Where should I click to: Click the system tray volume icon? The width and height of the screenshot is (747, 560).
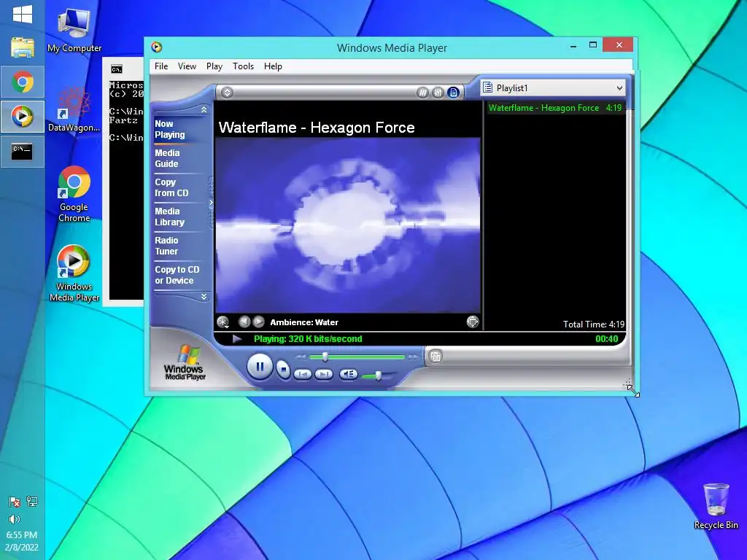point(15,518)
